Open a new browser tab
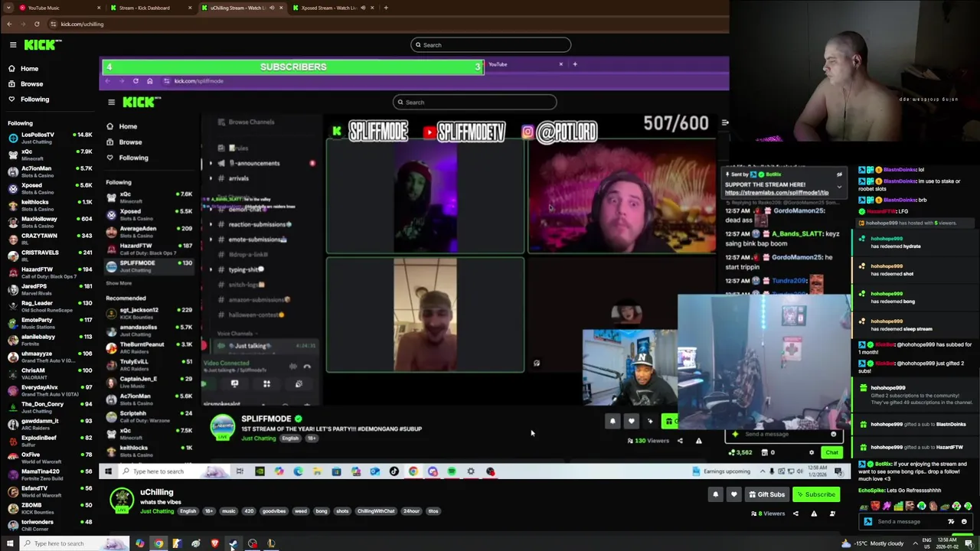 click(x=386, y=8)
